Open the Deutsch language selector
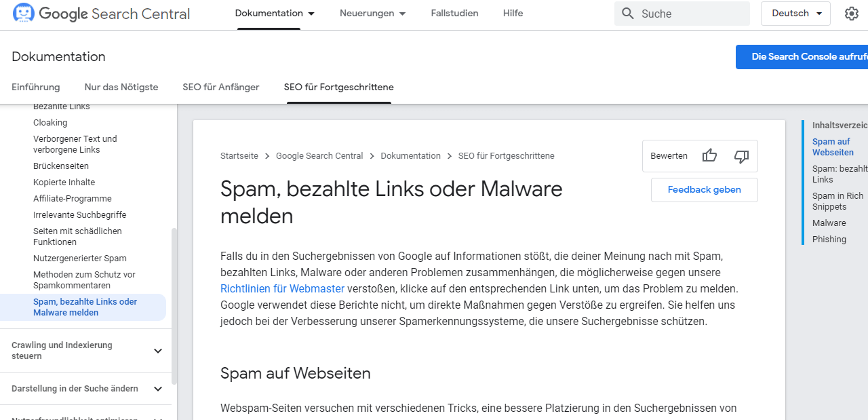868x420 pixels. (x=795, y=14)
